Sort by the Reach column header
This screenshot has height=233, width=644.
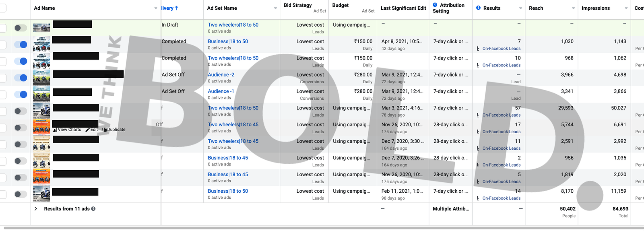[x=536, y=8]
